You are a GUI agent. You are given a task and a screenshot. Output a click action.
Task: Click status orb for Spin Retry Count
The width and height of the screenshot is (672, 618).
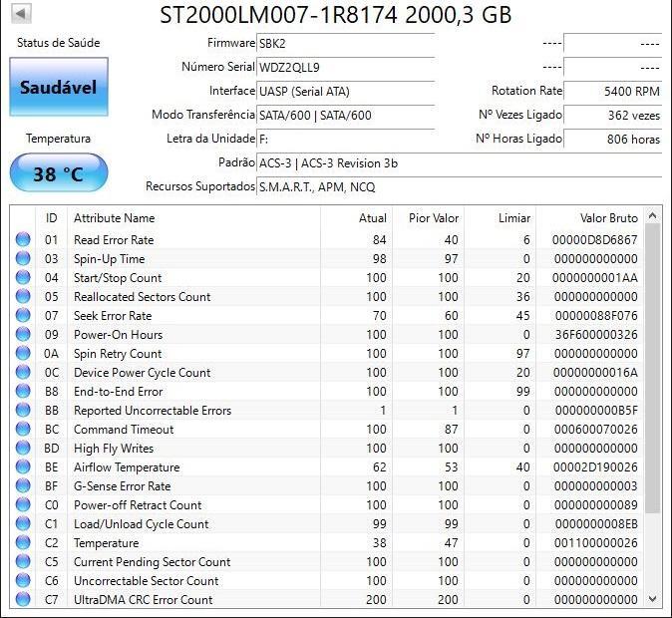(23, 353)
